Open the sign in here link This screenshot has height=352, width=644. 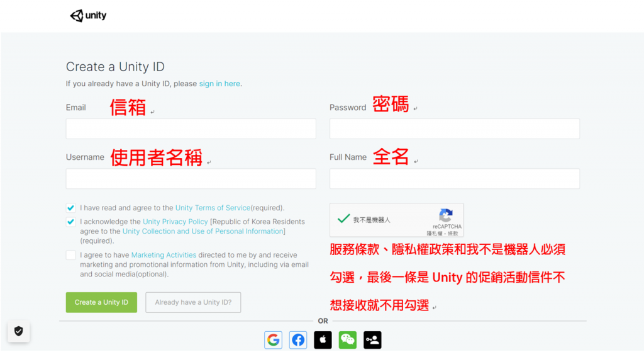[219, 84]
